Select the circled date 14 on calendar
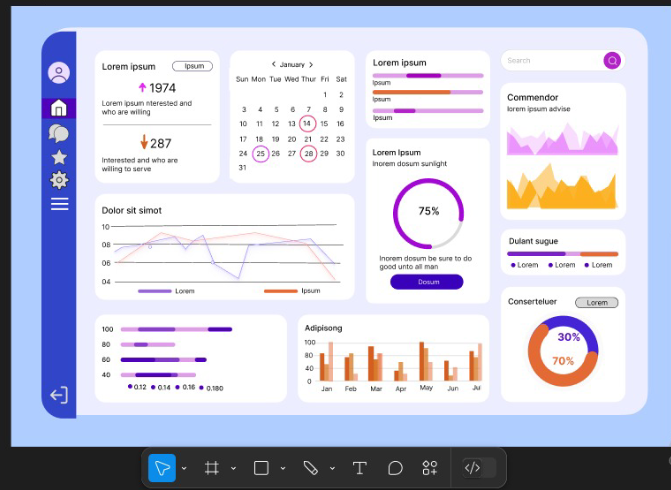This screenshot has height=490, width=671. coord(307,124)
